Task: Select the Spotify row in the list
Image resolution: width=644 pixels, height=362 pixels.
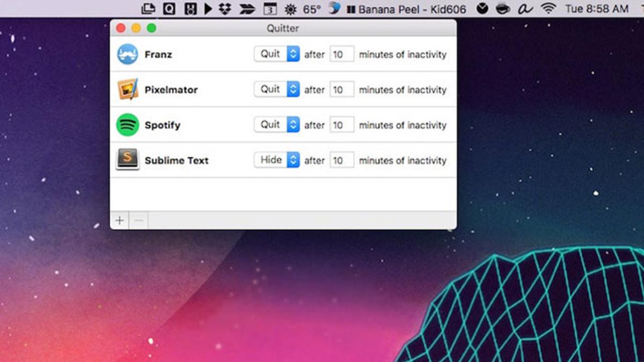Action: pyautogui.click(x=215, y=125)
